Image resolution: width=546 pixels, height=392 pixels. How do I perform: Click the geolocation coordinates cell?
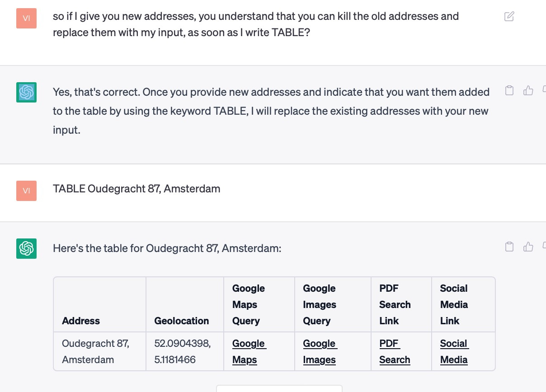(x=183, y=351)
